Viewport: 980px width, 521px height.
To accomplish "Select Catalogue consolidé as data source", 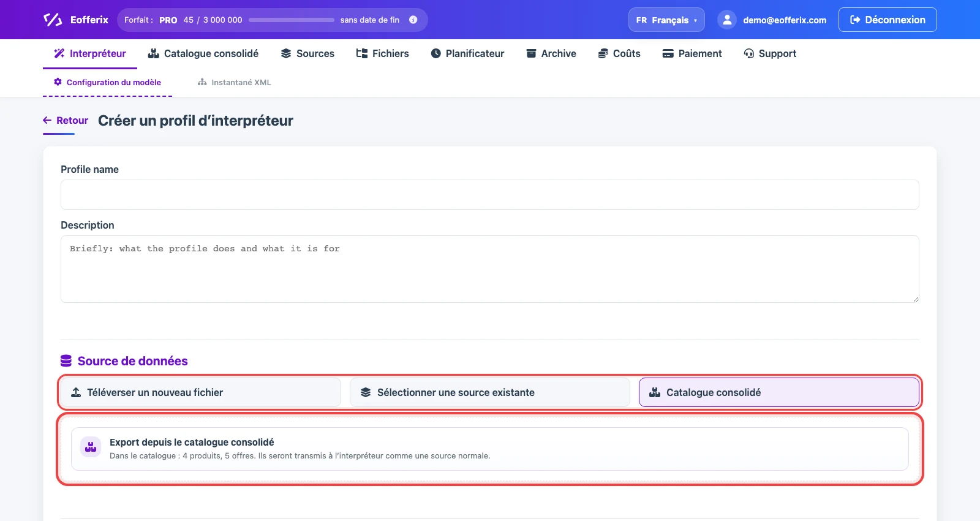I will (x=779, y=392).
